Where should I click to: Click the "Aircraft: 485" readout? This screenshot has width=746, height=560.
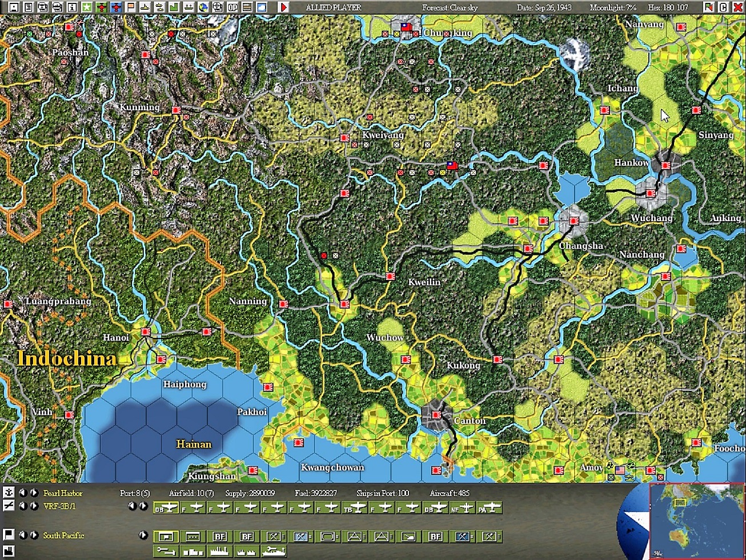tap(448, 493)
